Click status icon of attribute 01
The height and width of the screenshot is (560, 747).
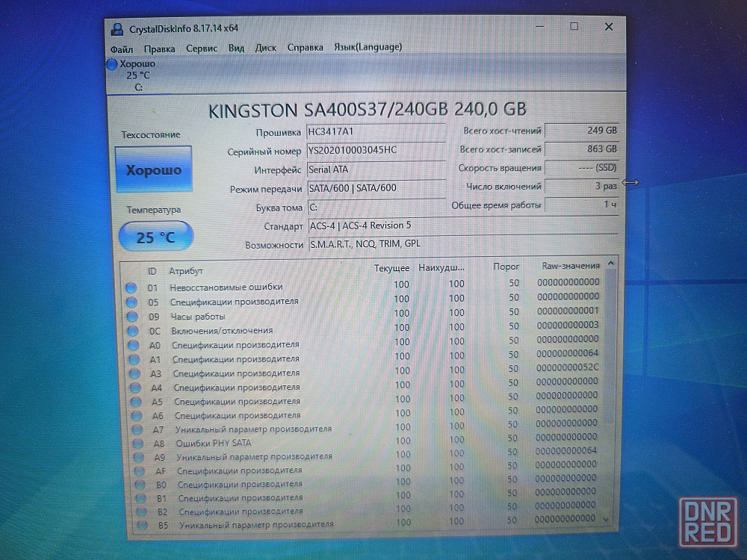click(131, 287)
